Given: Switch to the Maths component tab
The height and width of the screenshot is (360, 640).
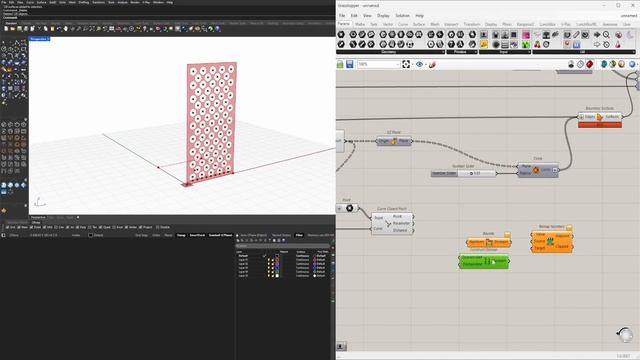Looking at the screenshot, I should click(360, 24).
